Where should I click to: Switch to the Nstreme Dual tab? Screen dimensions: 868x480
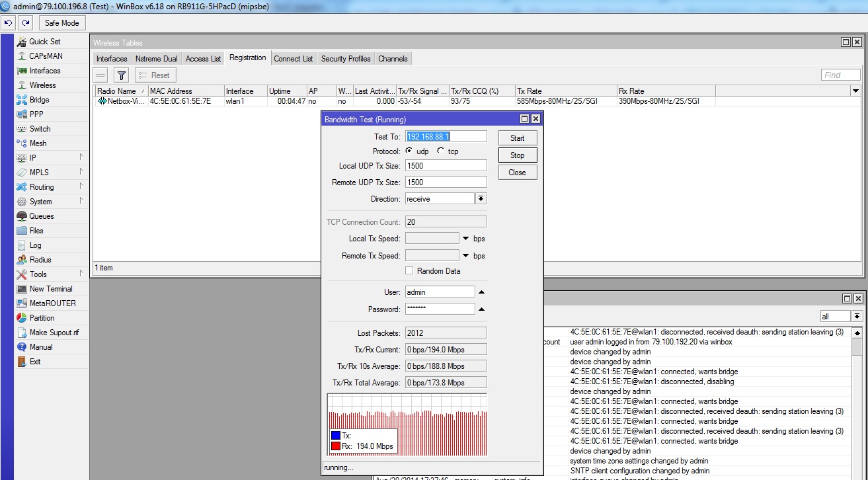[x=157, y=59]
